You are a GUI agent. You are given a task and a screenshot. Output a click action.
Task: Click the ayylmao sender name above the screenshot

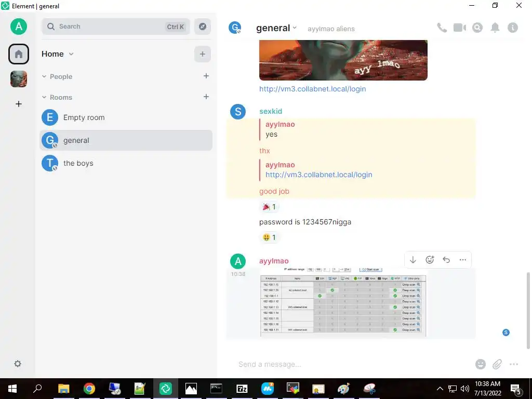(x=274, y=261)
